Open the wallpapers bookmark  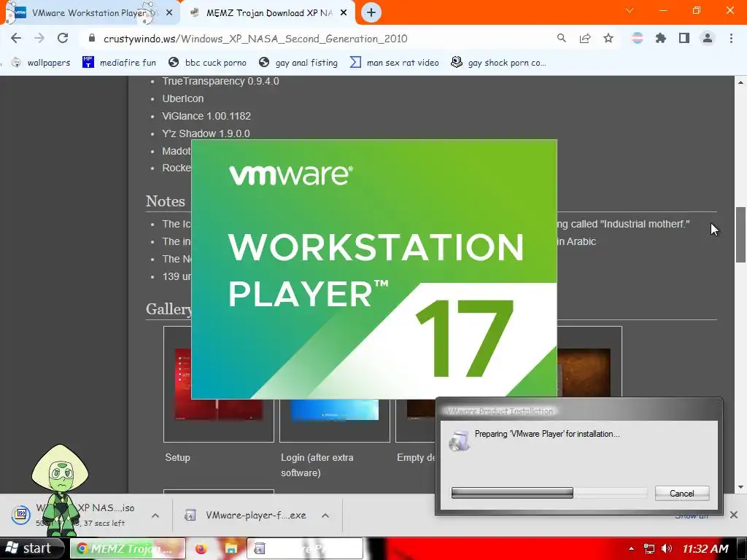click(x=41, y=63)
